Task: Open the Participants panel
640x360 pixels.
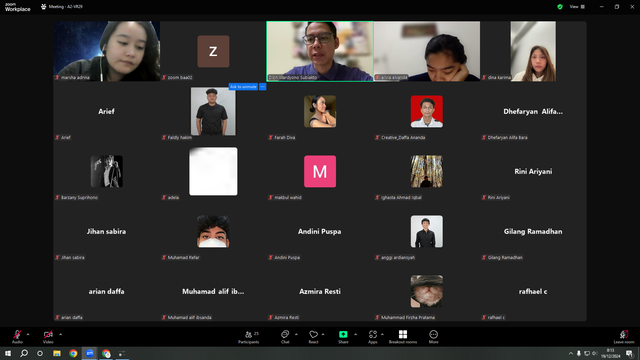Action: 249,337
